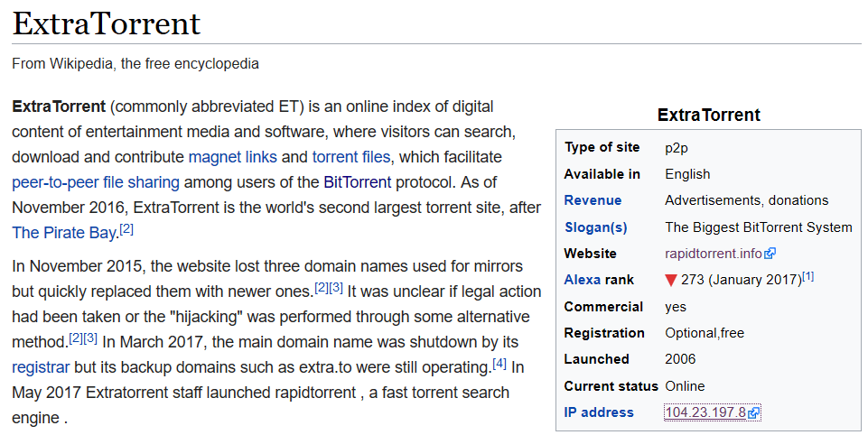Click the 'Online' current status value
The image size is (868, 435).
685,385
